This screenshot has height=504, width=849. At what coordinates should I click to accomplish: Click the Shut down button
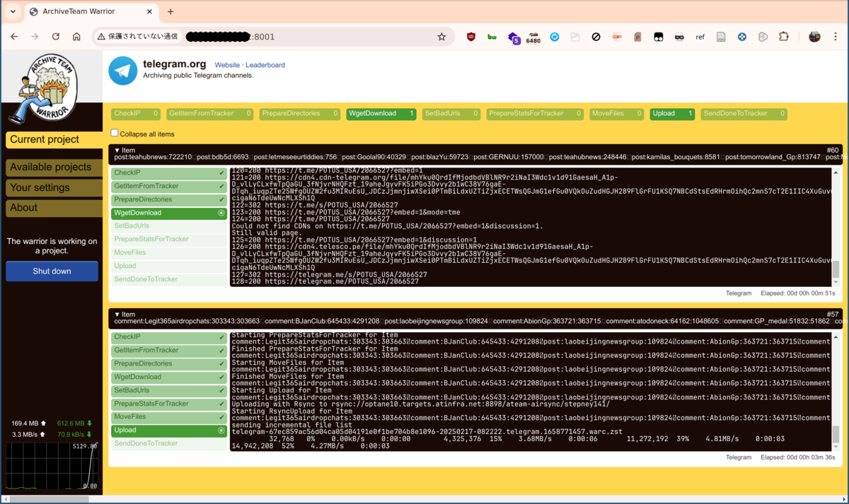(52, 271)
